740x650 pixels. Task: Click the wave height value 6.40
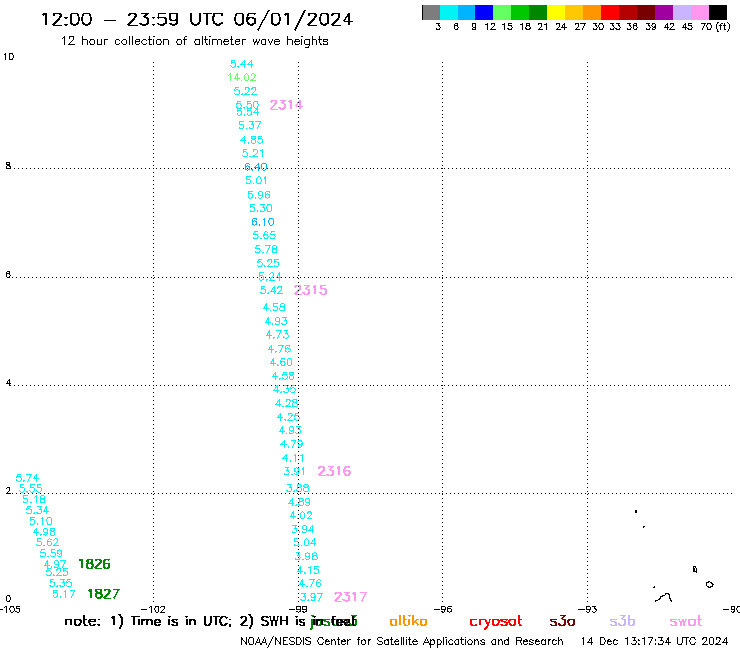tap(256, 167)
